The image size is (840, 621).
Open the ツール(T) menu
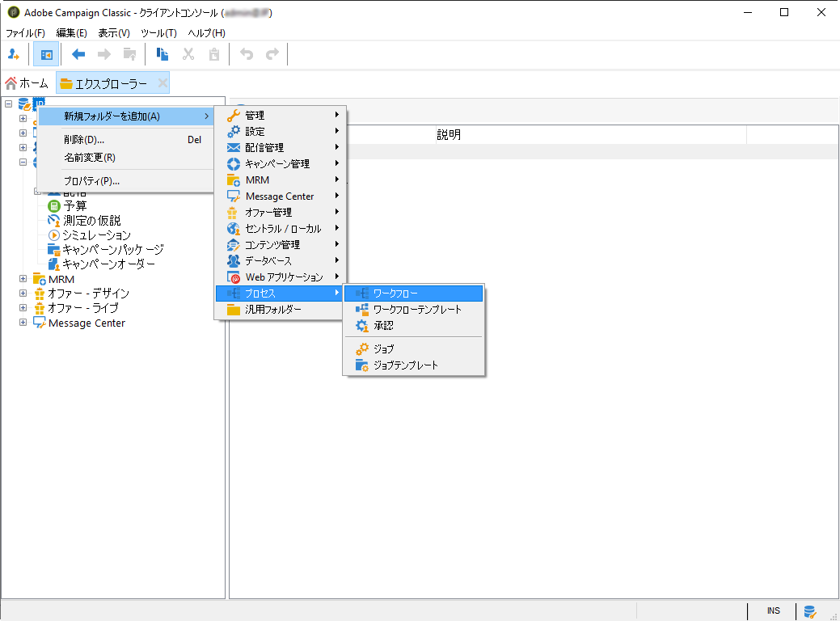(158, 33)
